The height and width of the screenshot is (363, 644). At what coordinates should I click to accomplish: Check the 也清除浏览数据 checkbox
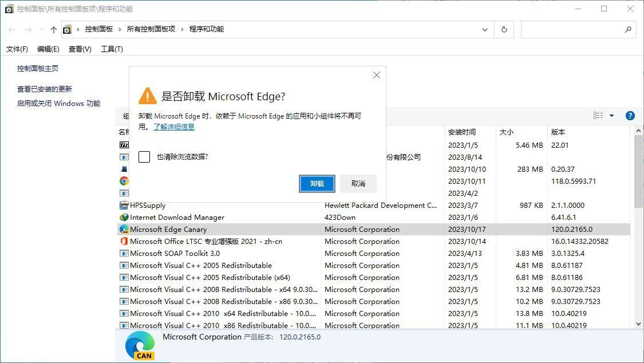[144, 157]
